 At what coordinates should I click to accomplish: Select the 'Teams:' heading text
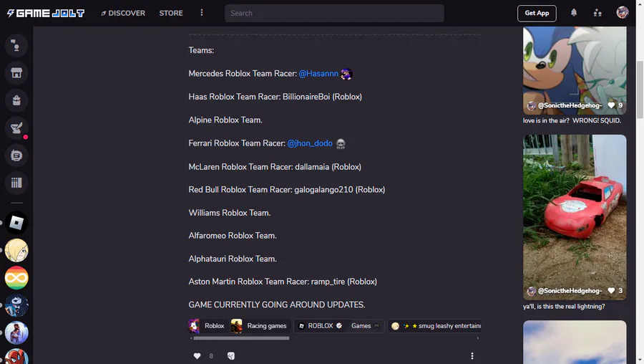coord(201,50)
